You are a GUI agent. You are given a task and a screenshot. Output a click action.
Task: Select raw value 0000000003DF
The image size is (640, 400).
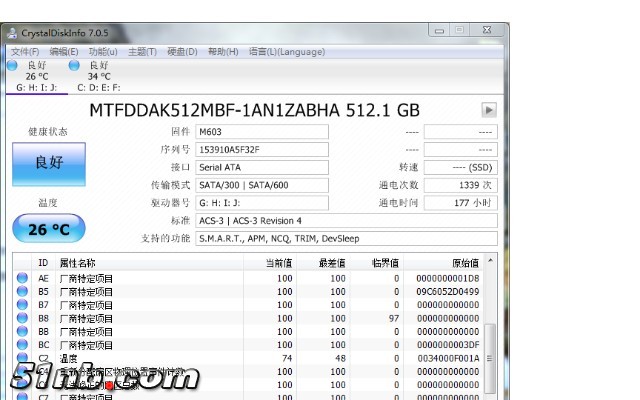click(448, 345)
